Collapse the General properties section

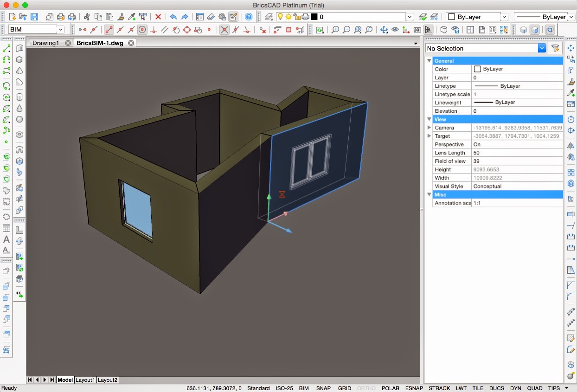tap(429, 61)
